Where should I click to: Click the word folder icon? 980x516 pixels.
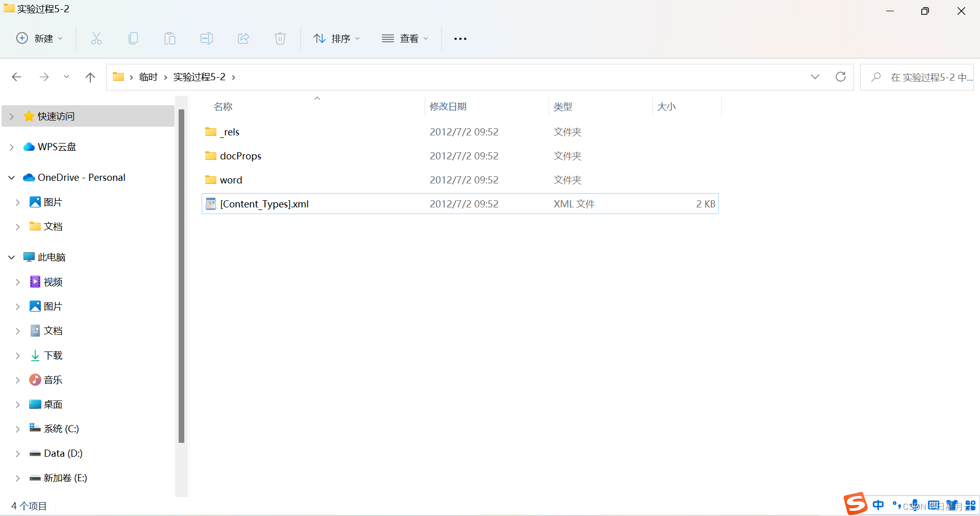(211, 180)
